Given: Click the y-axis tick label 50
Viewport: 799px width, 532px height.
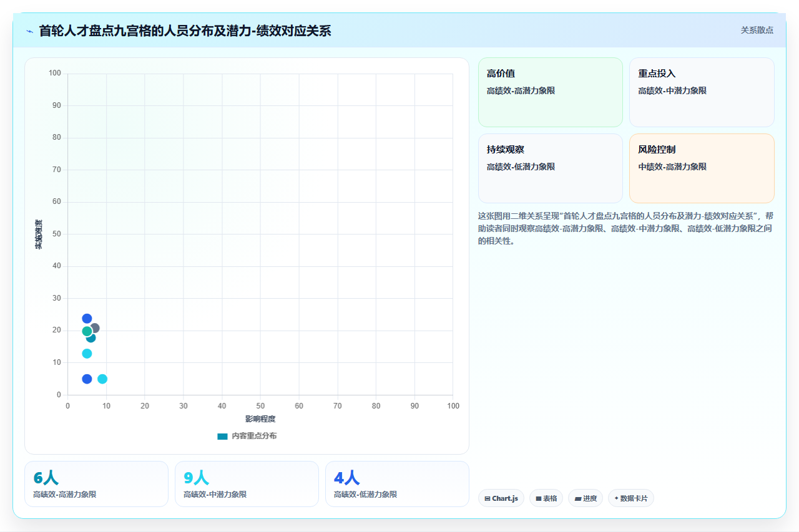Looking at the screenshot, I should (x=57, y=234).
